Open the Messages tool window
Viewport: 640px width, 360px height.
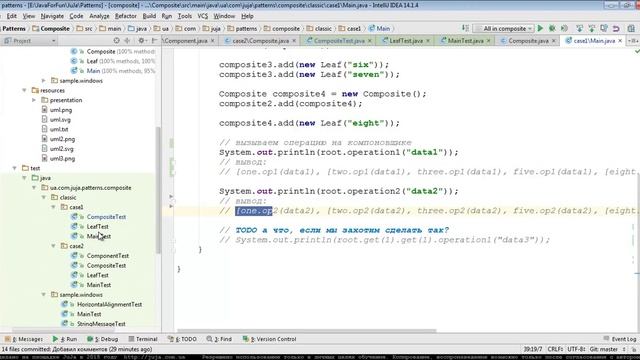click(23, 339)
